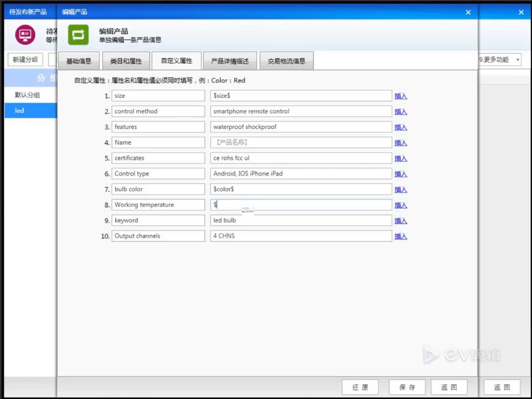Click the bulb color name field

(158, 190)
